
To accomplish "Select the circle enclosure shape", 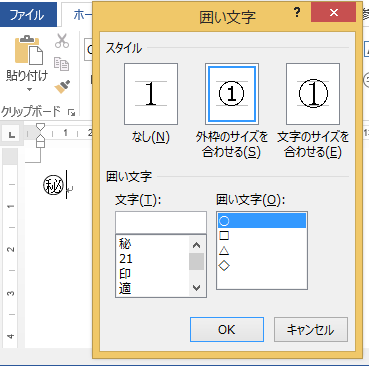I will click(x=262, y=221).
